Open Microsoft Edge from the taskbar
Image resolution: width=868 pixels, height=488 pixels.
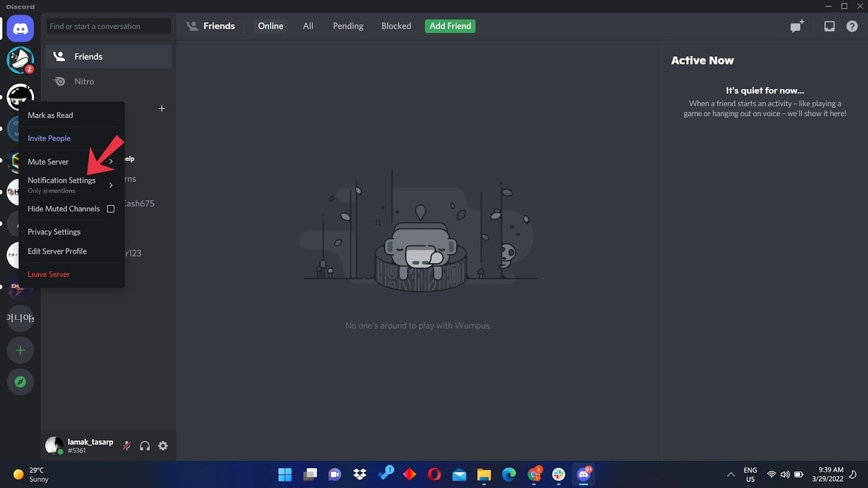[509, 475]
